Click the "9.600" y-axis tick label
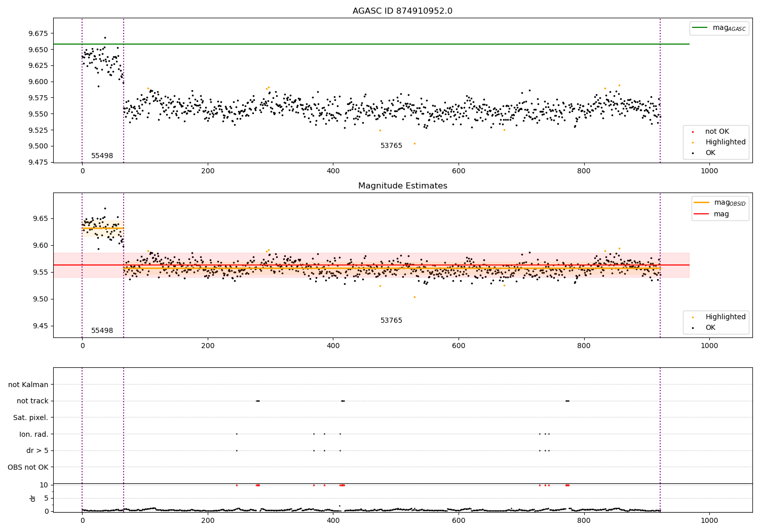The height and width of the screenshot is (532, 760). pos(38,82)
